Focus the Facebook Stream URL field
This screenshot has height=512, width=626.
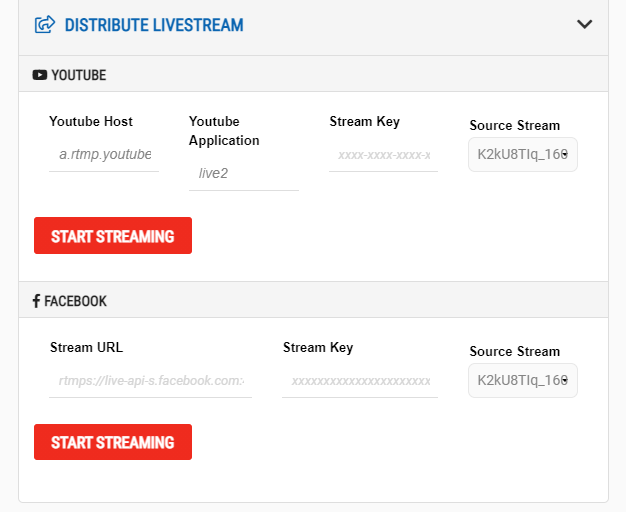pyautogui.click(x=151, y=381)
